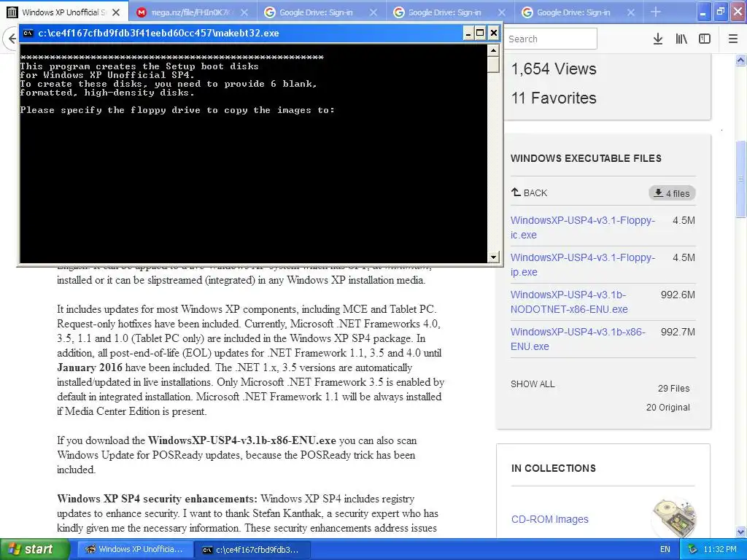Close the mega.nz tab
This screenshot has height=560, width=747.
[244, 12]
